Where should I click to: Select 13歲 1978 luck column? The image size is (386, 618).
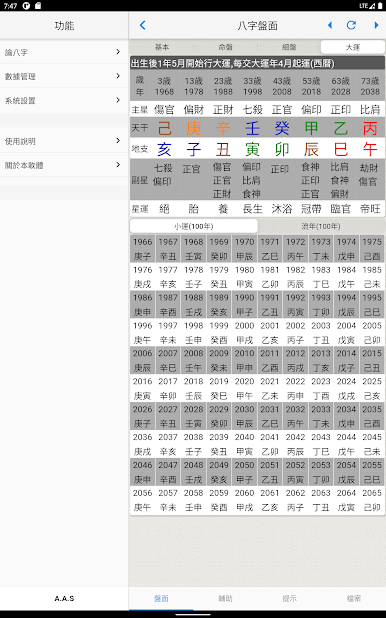pos(194,86)
